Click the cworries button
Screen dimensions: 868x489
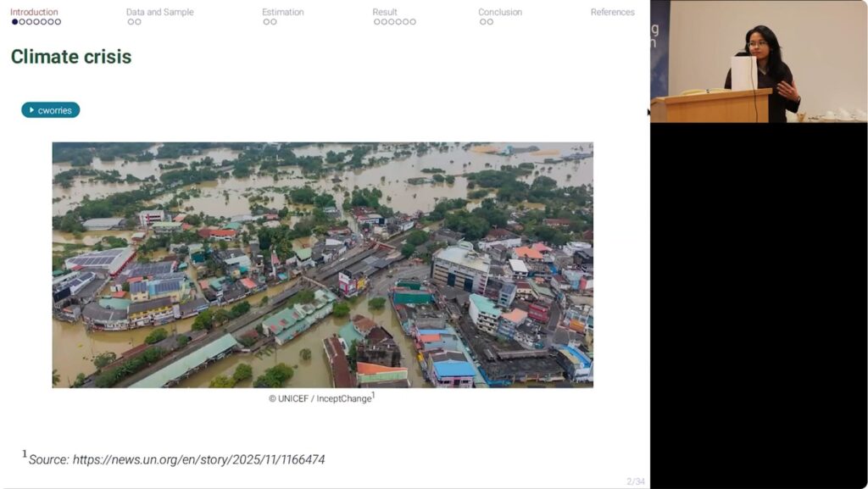click(x=51, y=110)
